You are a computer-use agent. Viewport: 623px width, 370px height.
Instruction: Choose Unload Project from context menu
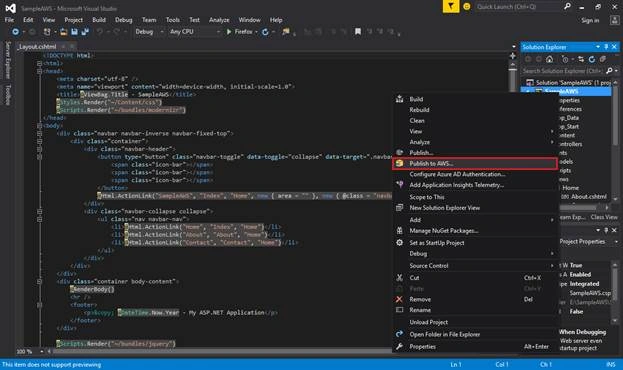(x=476, y=322)
